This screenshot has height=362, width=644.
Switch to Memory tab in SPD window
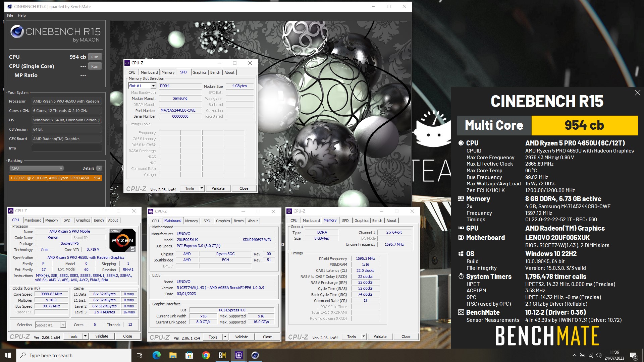tap(168, 72)
